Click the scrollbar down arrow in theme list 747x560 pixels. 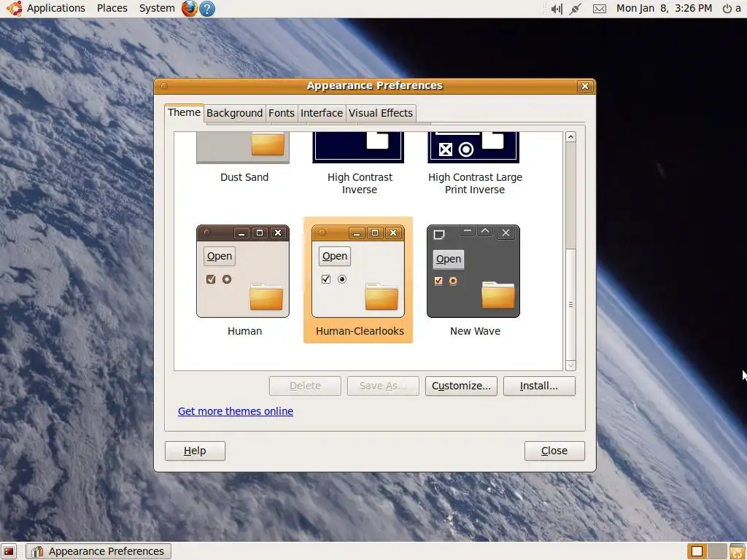pos(570,366)
